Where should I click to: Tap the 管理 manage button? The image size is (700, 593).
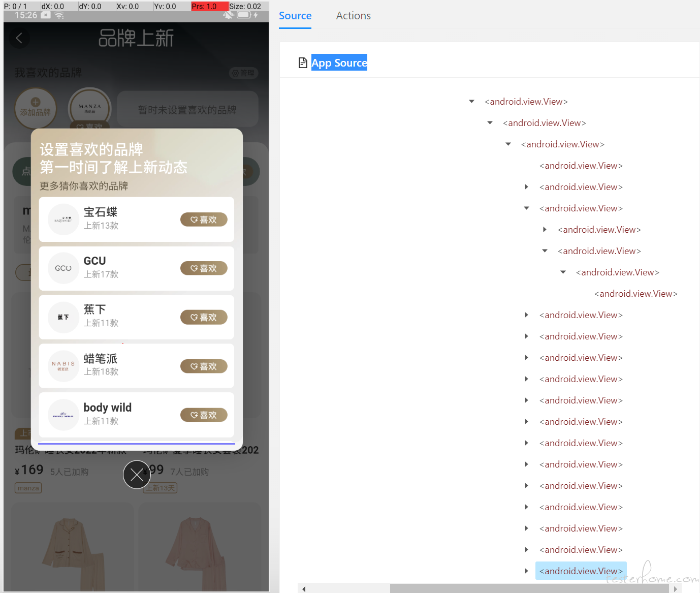coord(243,73)
